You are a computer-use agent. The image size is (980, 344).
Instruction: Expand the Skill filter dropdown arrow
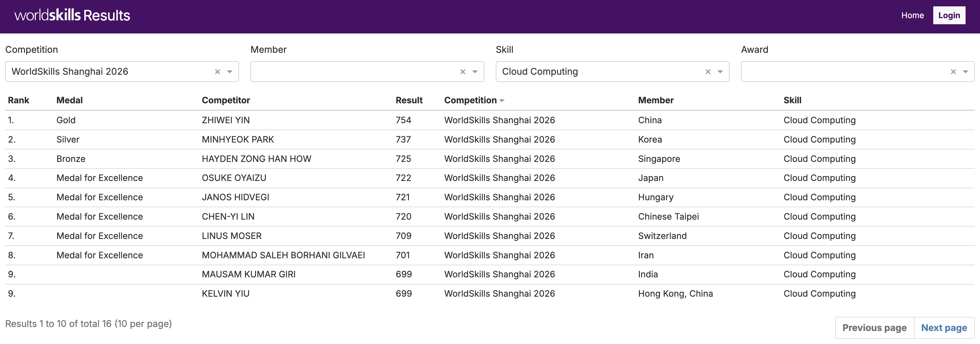(x=720, y=72)
